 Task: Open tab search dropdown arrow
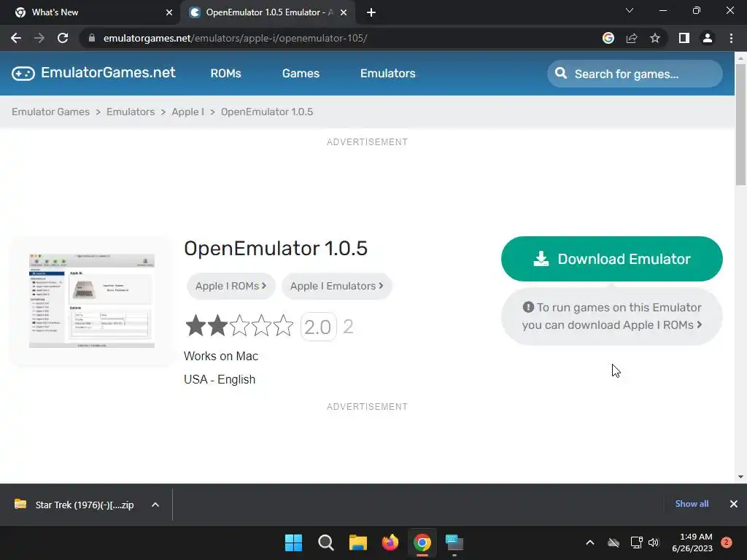pyautogui.click(x=630, y=10)
